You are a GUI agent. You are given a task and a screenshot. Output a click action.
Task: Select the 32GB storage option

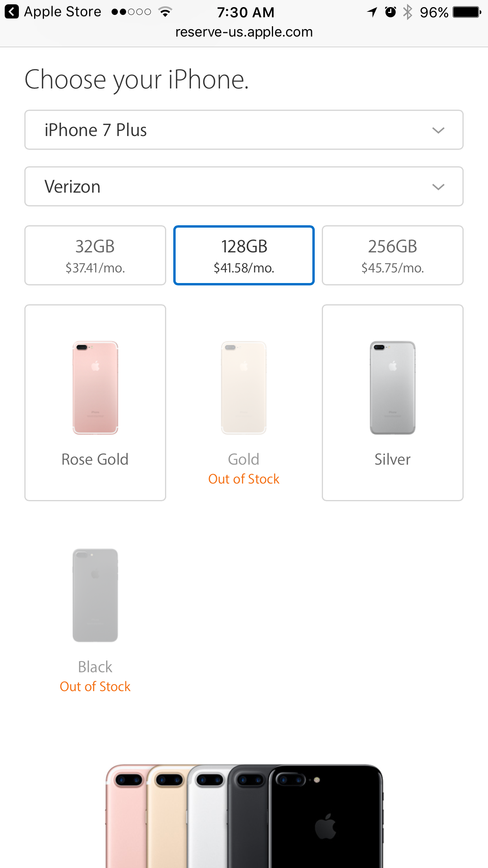pos(95,255)
